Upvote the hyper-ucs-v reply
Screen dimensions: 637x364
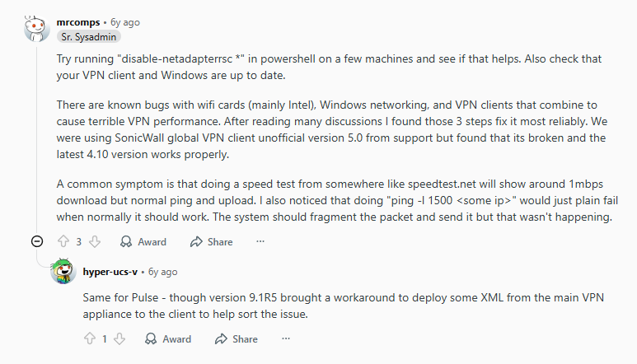90,338
